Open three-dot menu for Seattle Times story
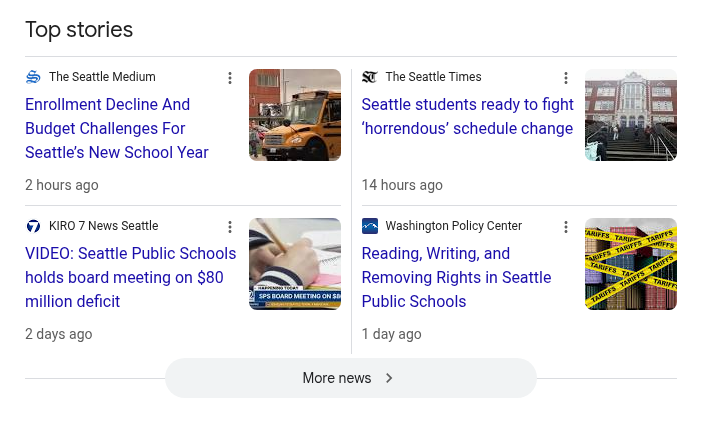This screenshot has height=422, width=722. tap(566, 78)
